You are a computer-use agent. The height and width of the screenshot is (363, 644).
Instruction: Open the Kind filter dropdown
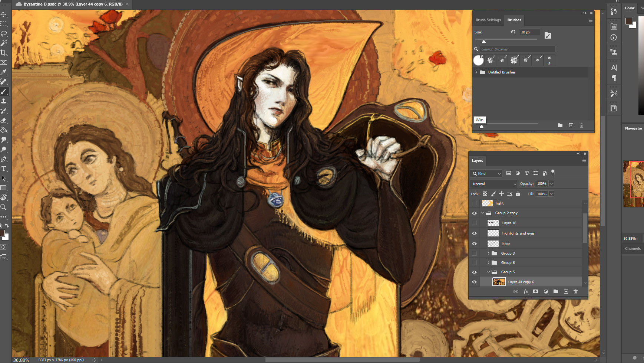point(486,173)
